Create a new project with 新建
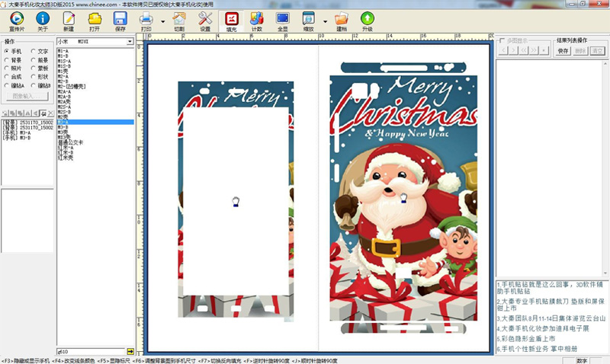Screen dimensions: 610x364 pos(69,21)
